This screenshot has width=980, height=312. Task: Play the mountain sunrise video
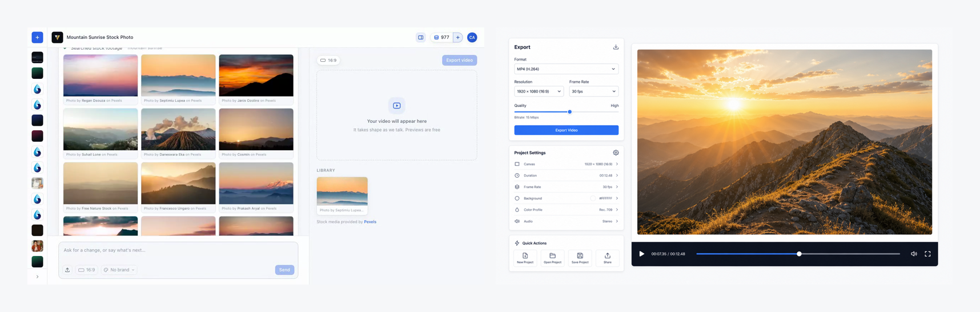tap(641, 254)
